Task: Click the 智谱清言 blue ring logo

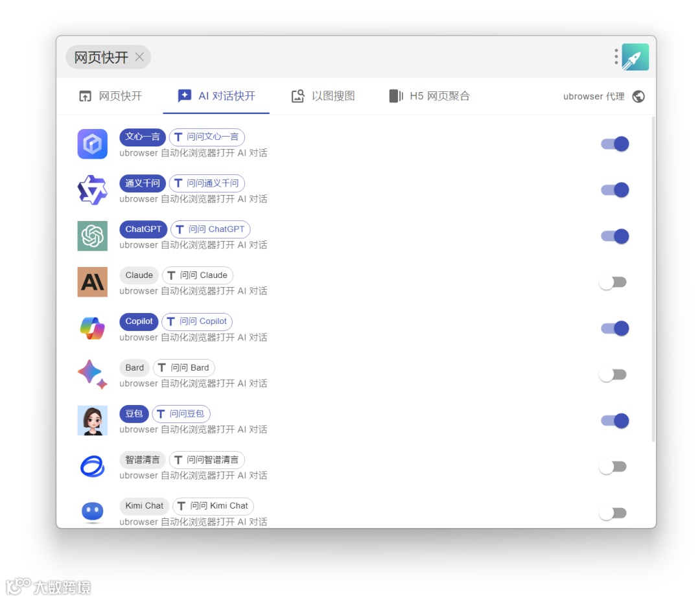Action: point(93,467)
